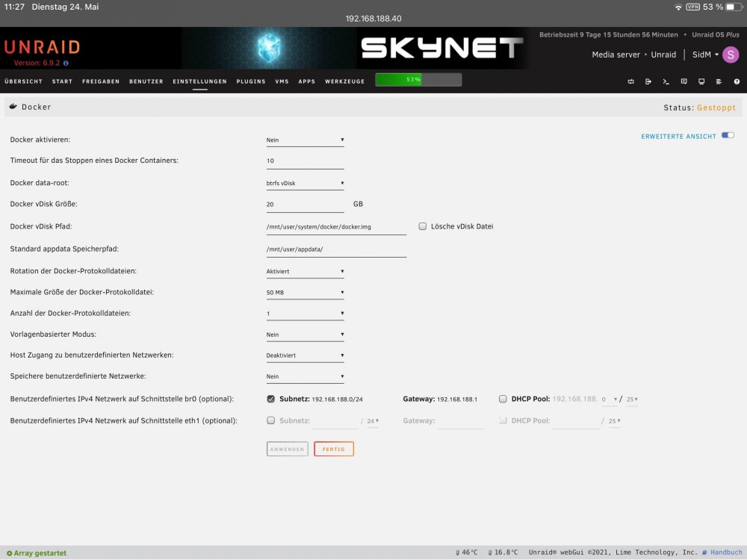Open Anzahl der Docker-Protokolldateien dropdown

pos(305,314)
